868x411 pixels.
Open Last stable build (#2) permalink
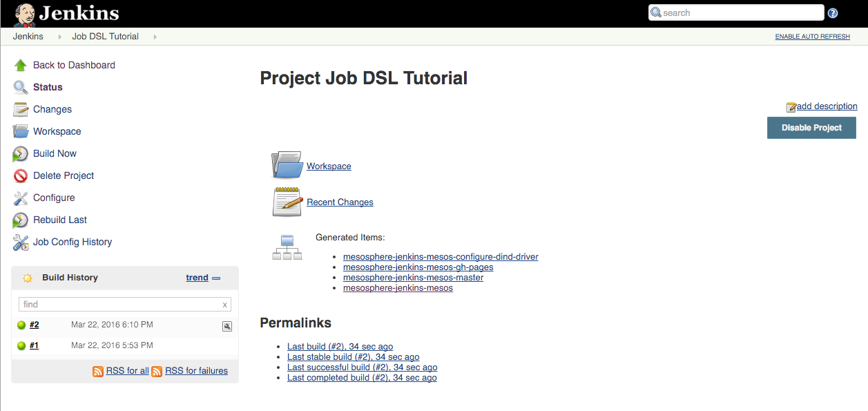pyautogui.click(x=353, y=357)
